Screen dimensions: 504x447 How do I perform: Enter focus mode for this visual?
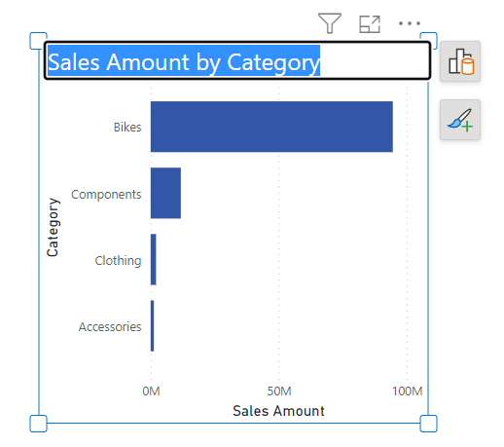point(370,24)
